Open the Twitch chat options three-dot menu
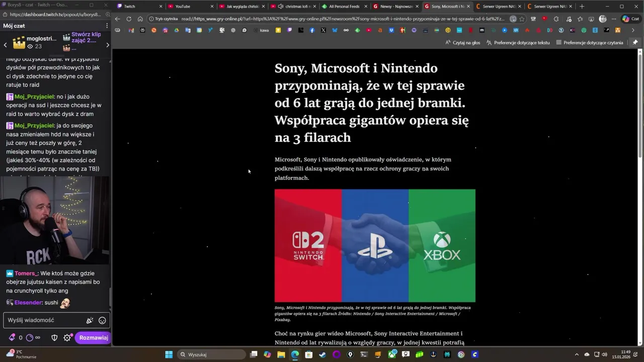Image resolution: width=644 pixels, height=362 pixels. tap(107, 26)
